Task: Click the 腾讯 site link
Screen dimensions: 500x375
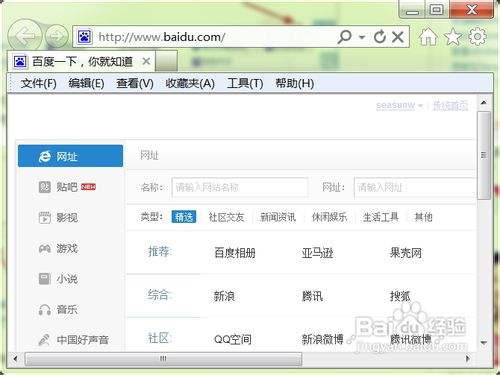Action: point(312,296)
